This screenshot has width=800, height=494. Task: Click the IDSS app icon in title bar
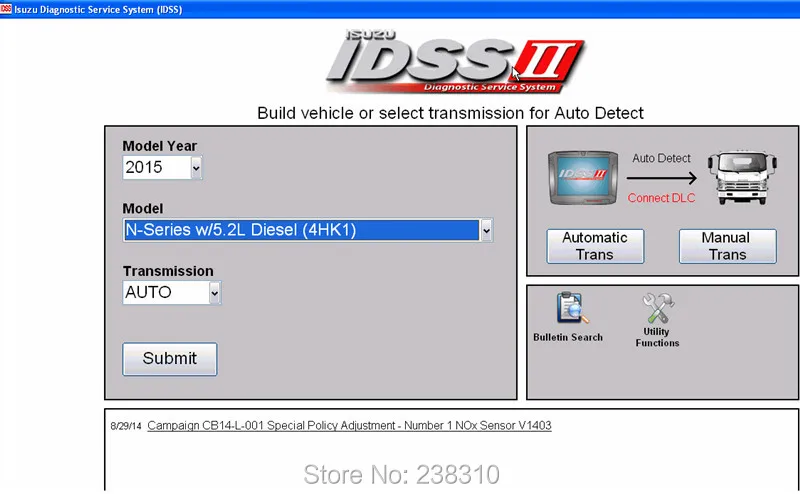point(6,9)
